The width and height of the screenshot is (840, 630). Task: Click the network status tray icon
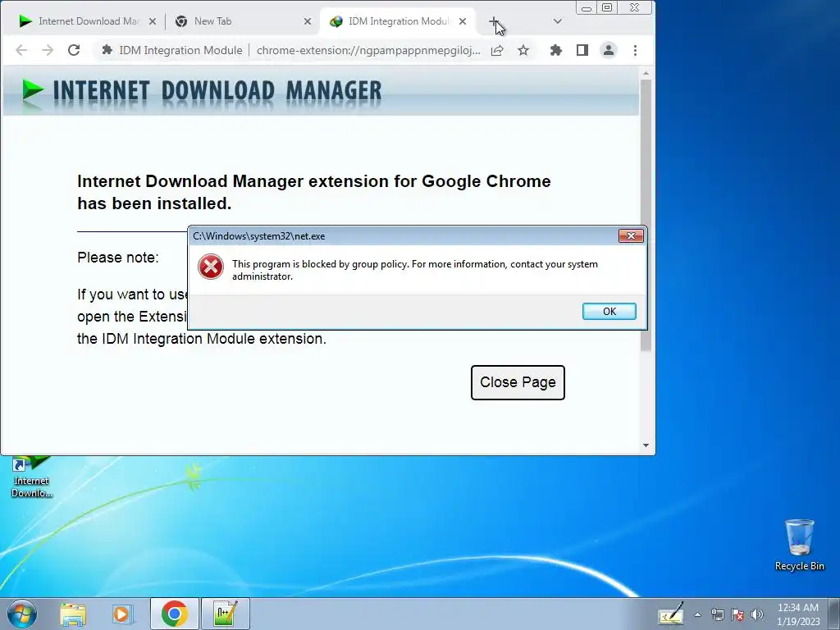pyautogui.click(x=717, y=614)
